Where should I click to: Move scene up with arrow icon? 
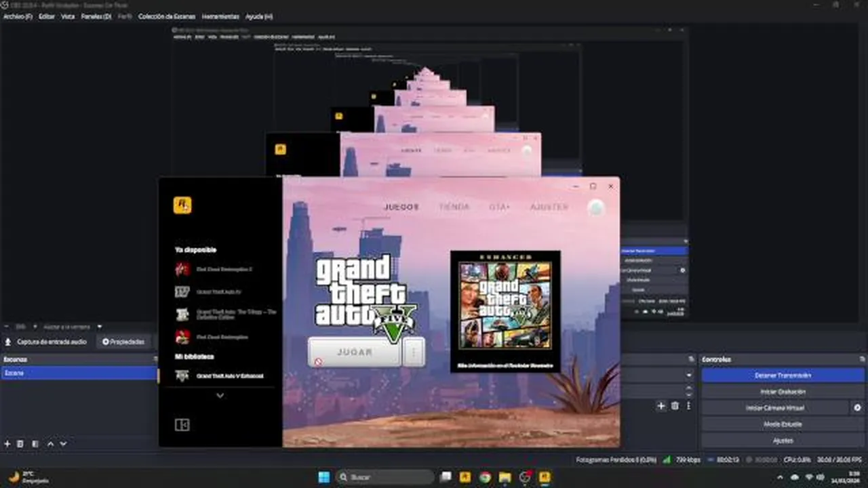click(x=50, y=444)
